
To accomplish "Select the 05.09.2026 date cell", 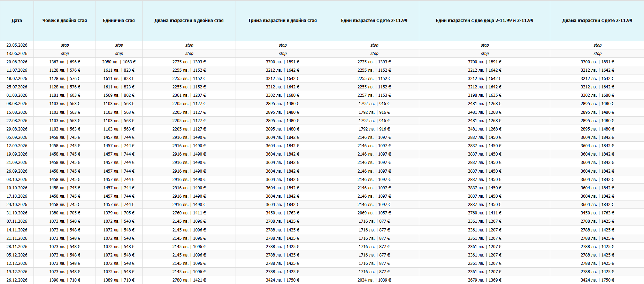I will click(x=17, y=137).
